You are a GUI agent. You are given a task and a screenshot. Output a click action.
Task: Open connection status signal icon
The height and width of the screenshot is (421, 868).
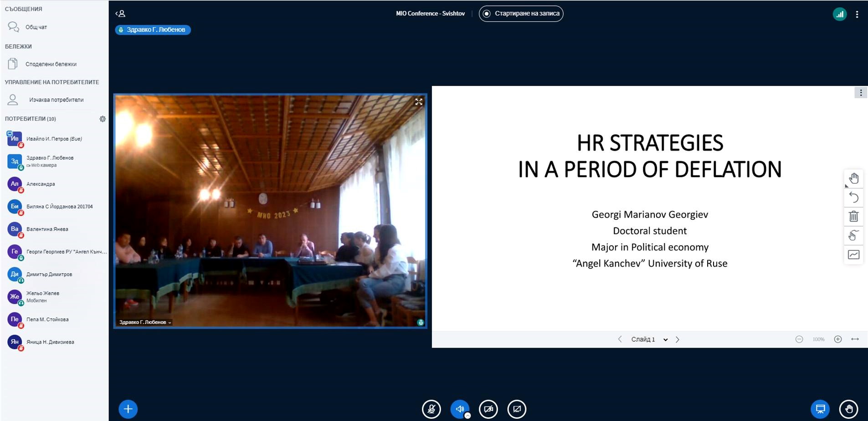(839, 14)
